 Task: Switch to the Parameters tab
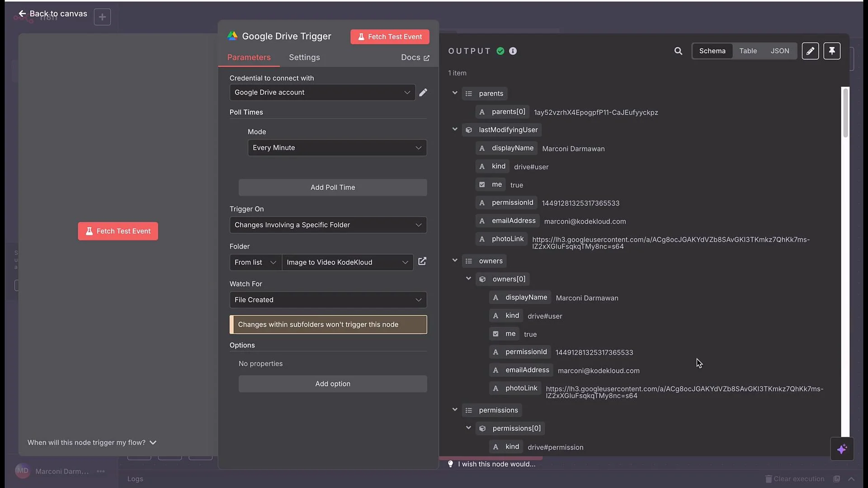click(x=249, y=57)
